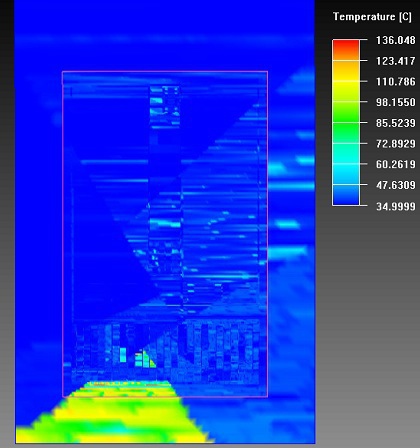Pick the cyan band of the color bar
420x448 pixels.
pyautogui.click(x=346, y=167)
